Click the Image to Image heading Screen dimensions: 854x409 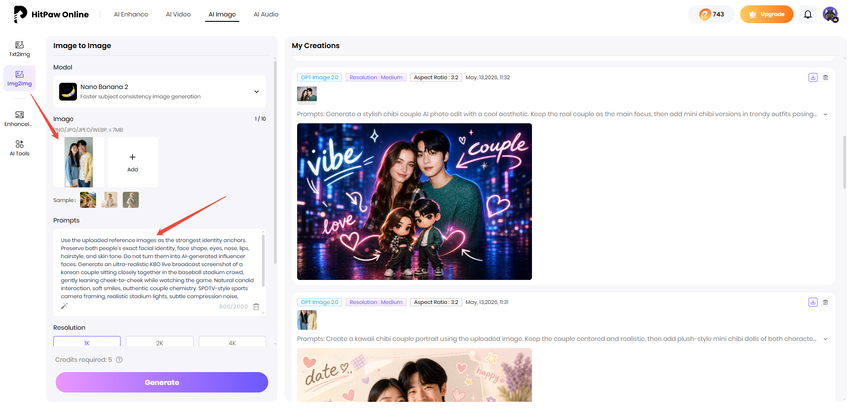coord(82,46)
